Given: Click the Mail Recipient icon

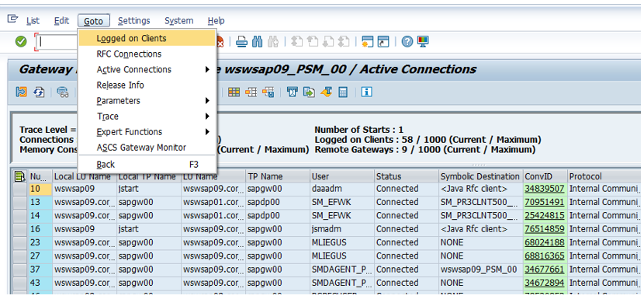Looking at the screenshot, I should (x=326, y=92).
